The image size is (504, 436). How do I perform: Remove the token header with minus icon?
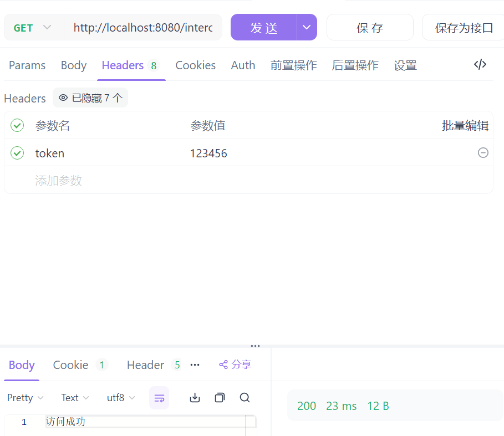(x=483, y=153)
